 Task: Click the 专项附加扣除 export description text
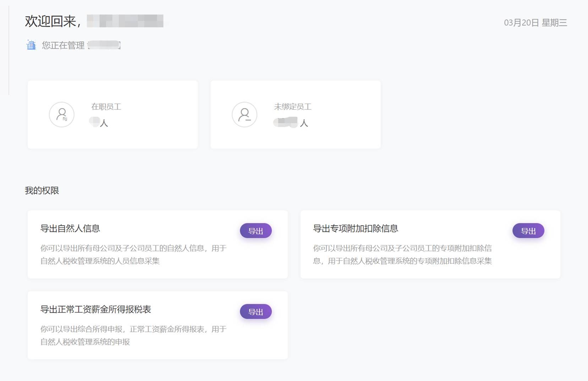[402, 254]
